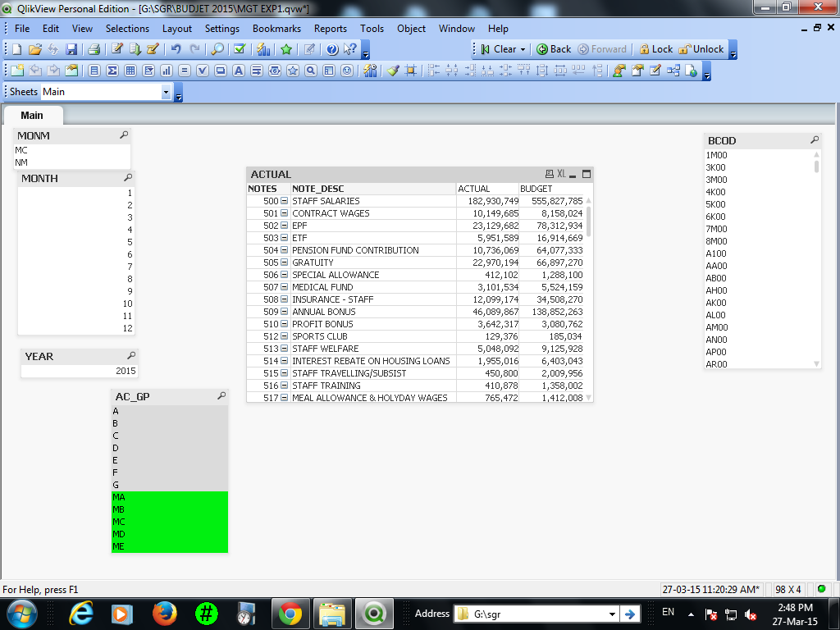Open a document with the folder icon
This screenshot has width=840, height=630.
[34, 49]
